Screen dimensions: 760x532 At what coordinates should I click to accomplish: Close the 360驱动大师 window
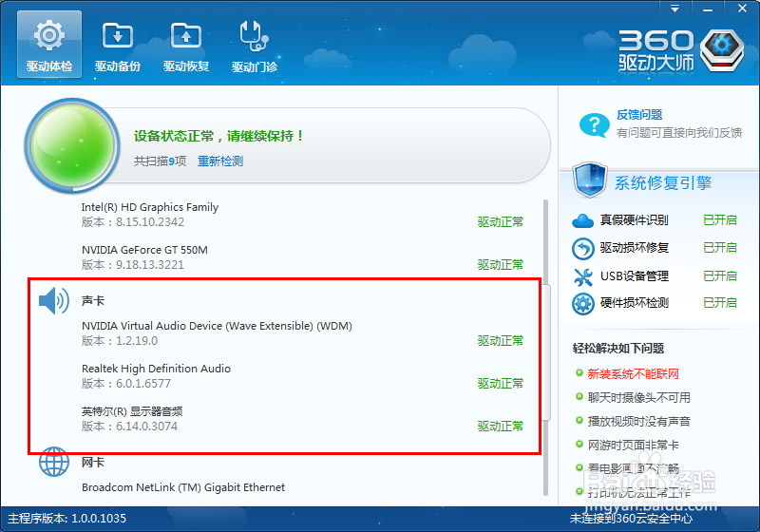click(742, 9)
